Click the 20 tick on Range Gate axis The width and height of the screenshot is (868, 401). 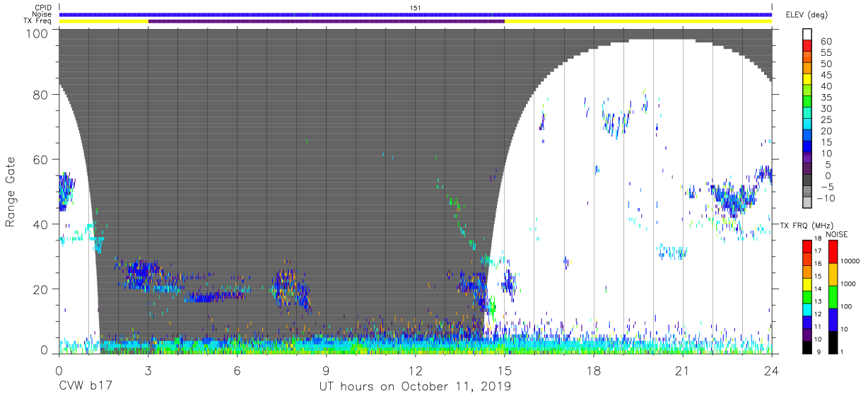tap(42, 289)
